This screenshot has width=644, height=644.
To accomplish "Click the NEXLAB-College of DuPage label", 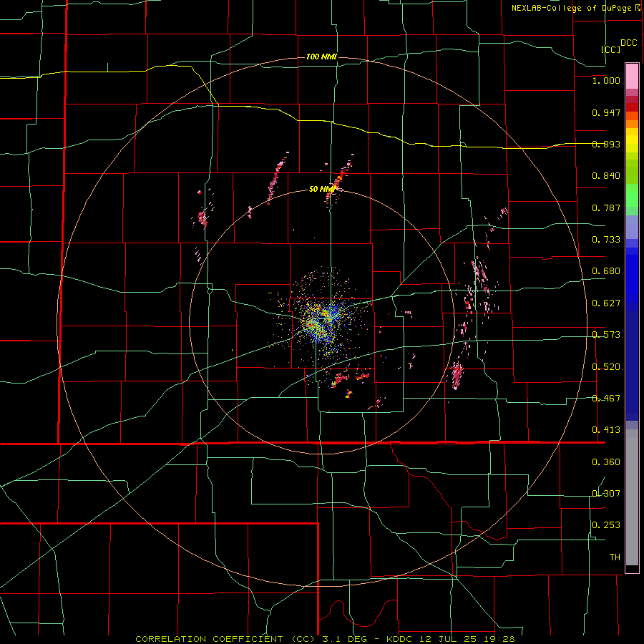I will [571, 8].
